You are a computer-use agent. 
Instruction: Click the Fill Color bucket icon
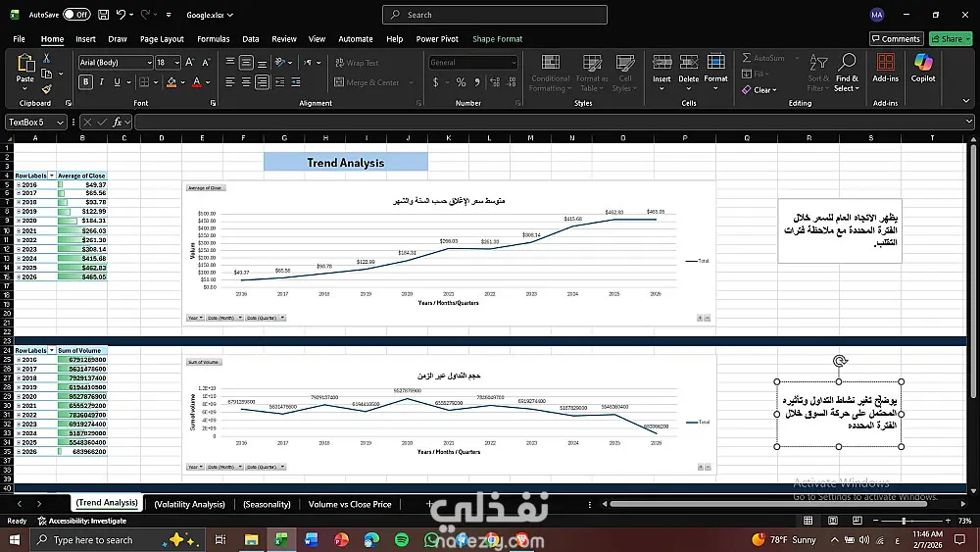tap(171, 82)
